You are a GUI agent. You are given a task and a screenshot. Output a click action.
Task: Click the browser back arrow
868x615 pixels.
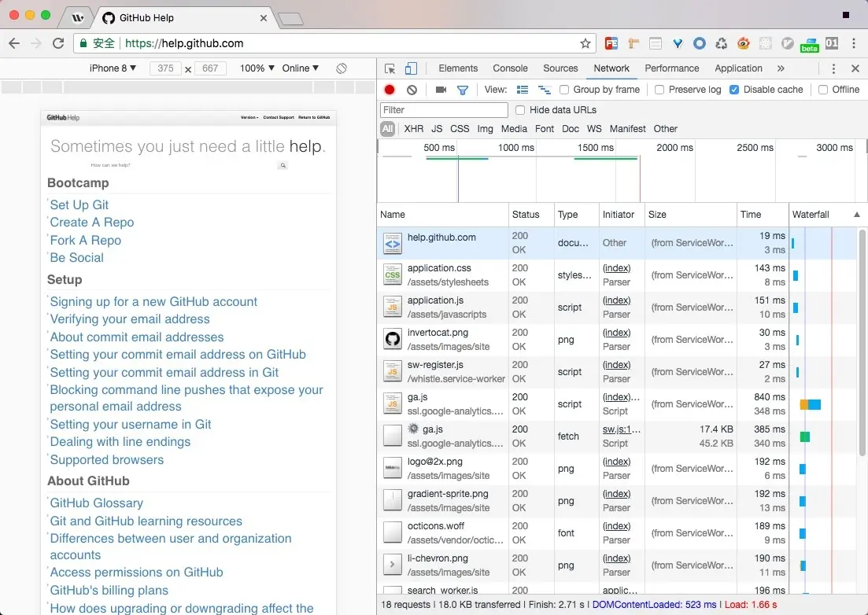tap(14, 43)
